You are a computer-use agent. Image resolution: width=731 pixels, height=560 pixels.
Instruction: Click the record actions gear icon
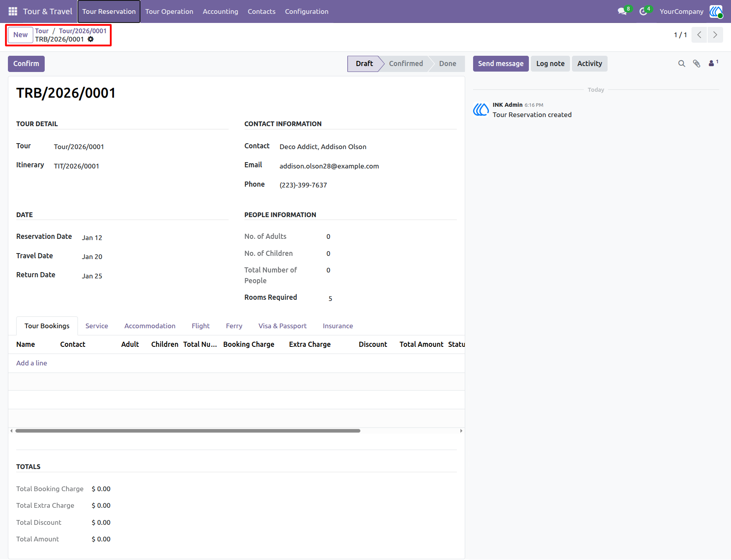[x=91, y=39]
